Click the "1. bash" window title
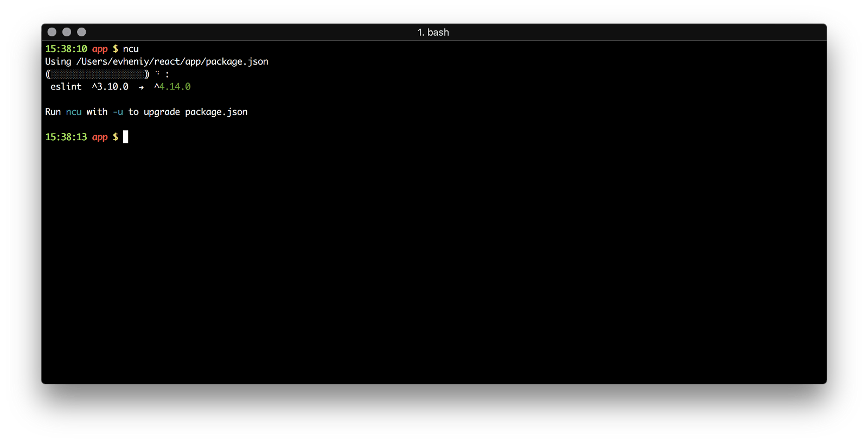Viewport: 868px width, 443px height. pos(433,32)
